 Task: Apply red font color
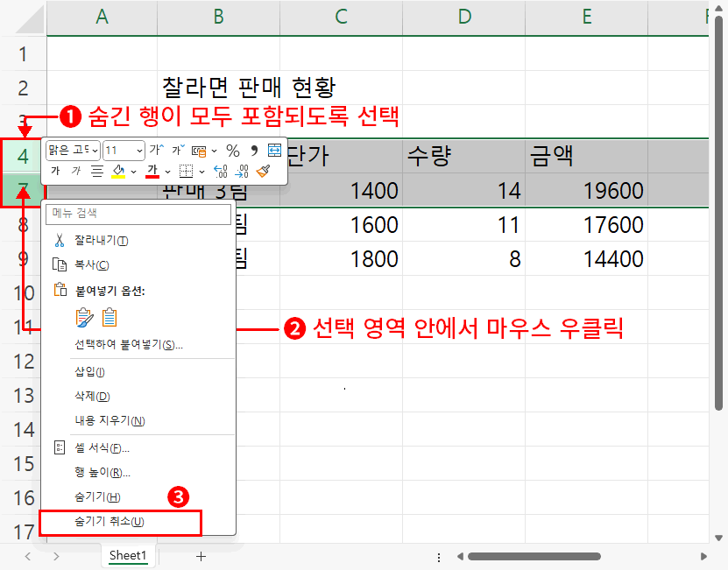(x=152, y=172)
